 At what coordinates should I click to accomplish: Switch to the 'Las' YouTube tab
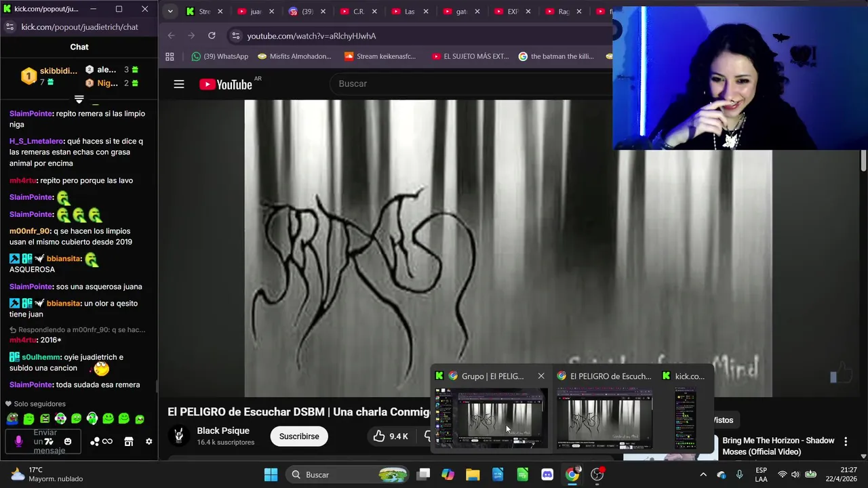[x=410, y=12]
